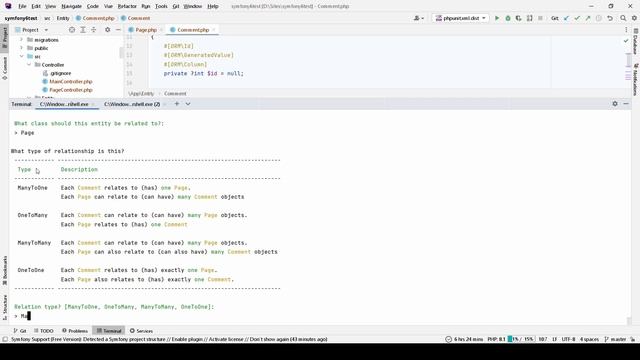
Task: Open the Refactor menu
Action: (127, 6)
